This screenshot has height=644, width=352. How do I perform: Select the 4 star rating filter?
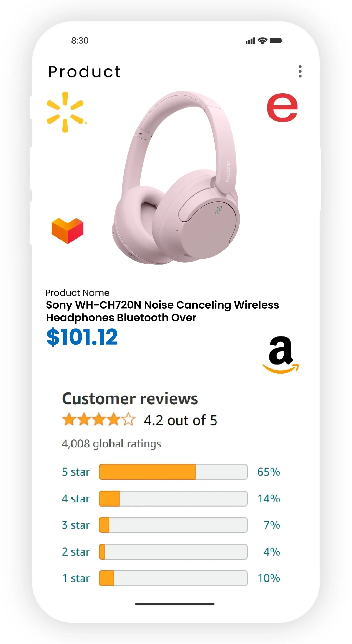click(x=76, y=499)
